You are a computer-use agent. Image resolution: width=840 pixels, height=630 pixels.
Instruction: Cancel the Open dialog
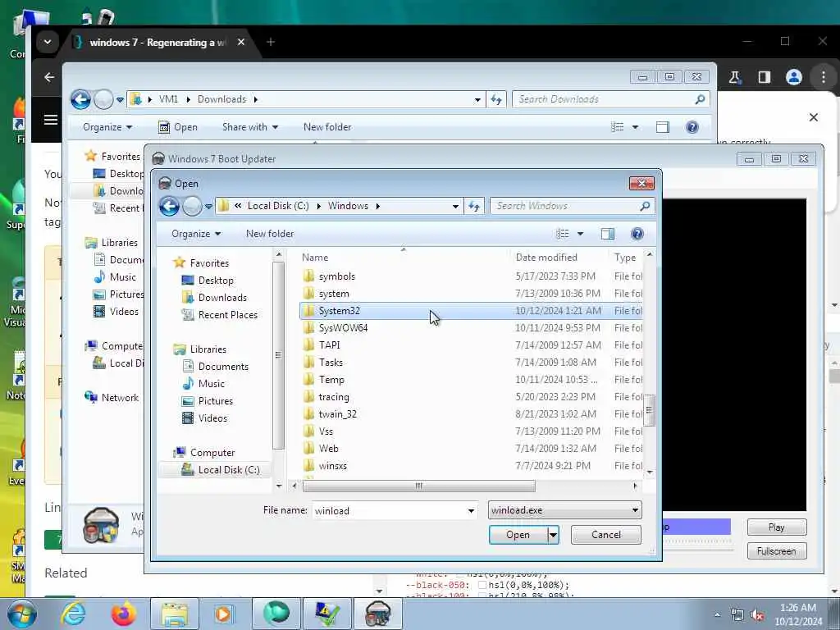606,535
